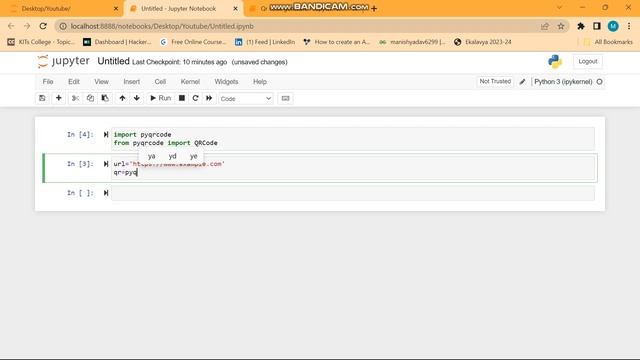Open the command palette keyboard icon
This screenshot has height=360, width=640.
coord(285,98)
